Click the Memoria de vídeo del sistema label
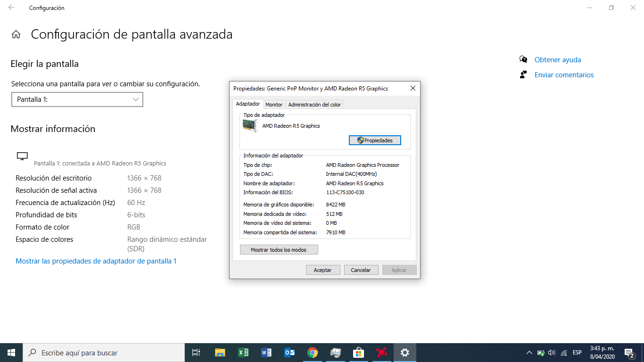 coord(277,223)
